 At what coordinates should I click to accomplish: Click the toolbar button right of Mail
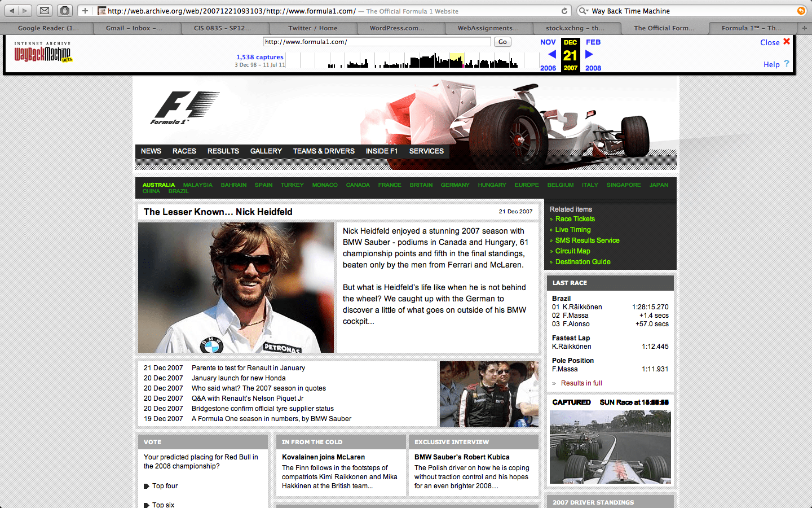(x=65, y=11)
